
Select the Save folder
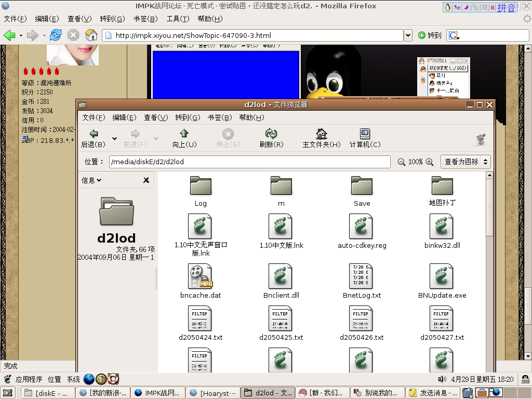(x=362, y=192)
